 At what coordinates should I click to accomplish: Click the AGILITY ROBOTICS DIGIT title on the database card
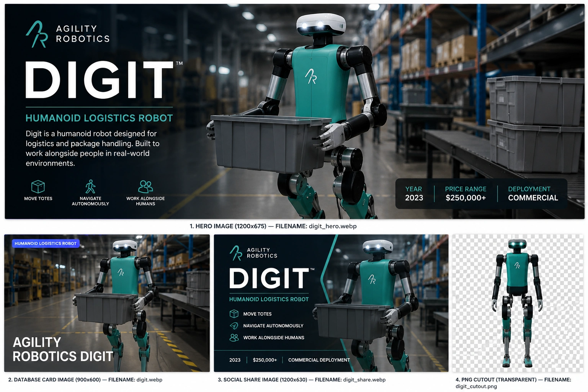coord(63,349)
